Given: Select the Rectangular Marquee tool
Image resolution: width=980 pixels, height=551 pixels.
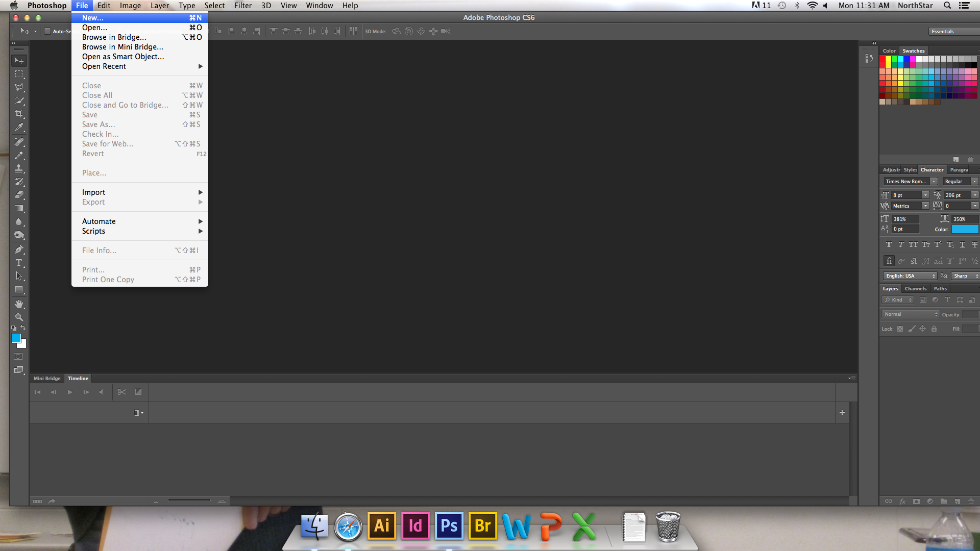Looking at the screenshot, I should point(19,74).
